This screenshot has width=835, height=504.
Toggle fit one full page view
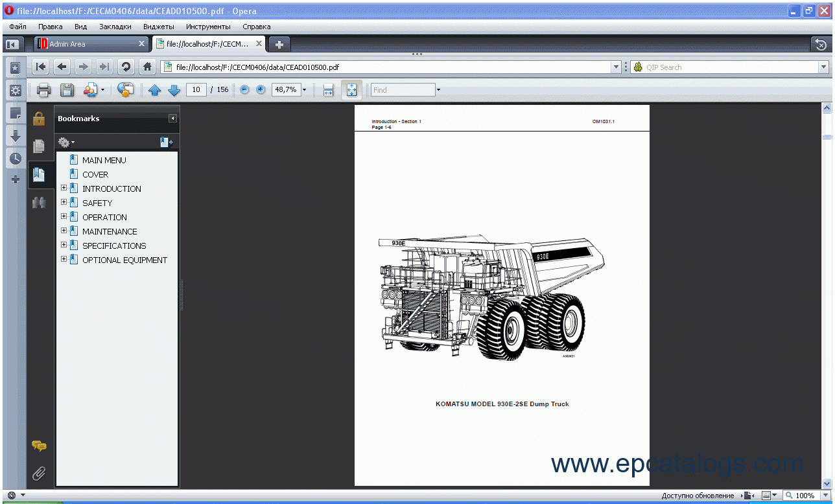(x=351, y=90)
